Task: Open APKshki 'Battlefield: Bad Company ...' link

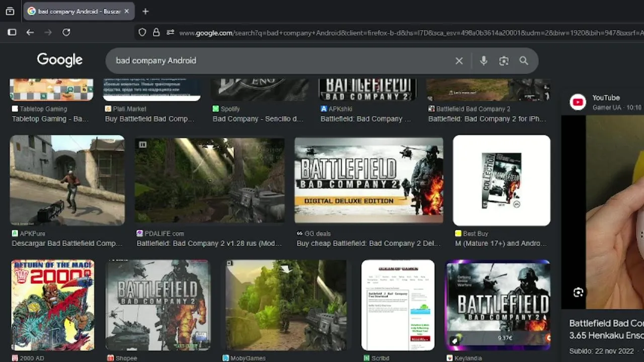Action: pyautogui.click(x=366, y=119)
